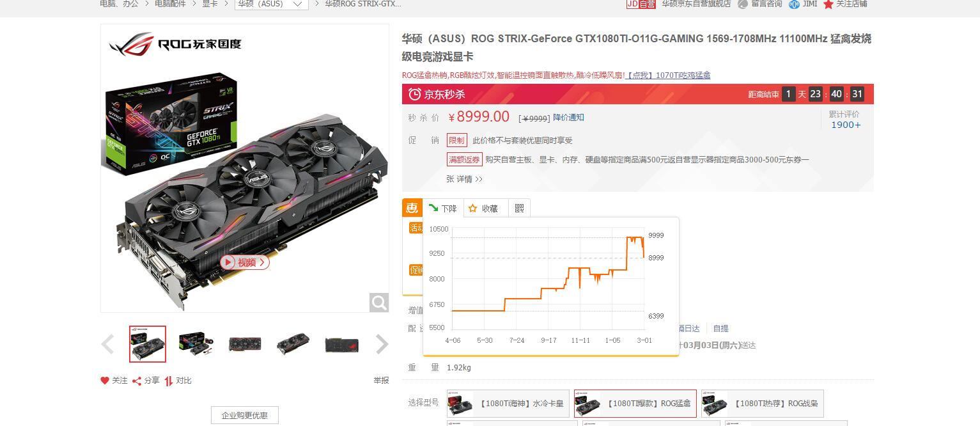
Task: Click the 降价通知 price alert link
Action: pos(568,118)
